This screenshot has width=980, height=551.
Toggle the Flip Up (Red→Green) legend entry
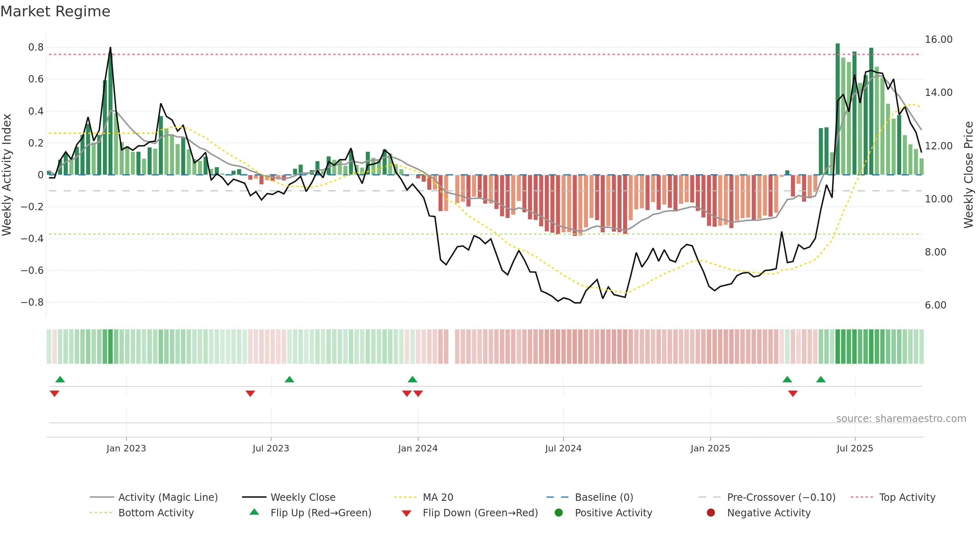pyautogui.click(x=310, y=513)
